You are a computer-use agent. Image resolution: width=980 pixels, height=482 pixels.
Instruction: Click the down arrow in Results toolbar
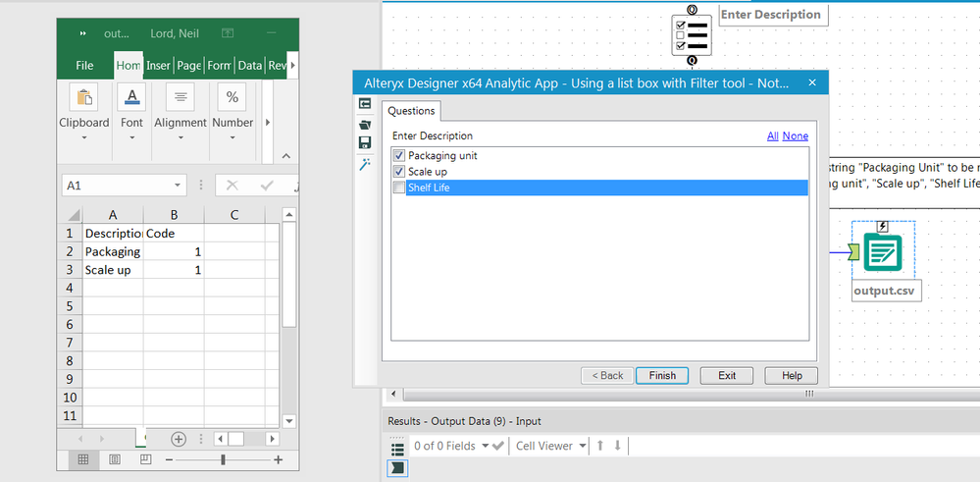click(617, 446)
